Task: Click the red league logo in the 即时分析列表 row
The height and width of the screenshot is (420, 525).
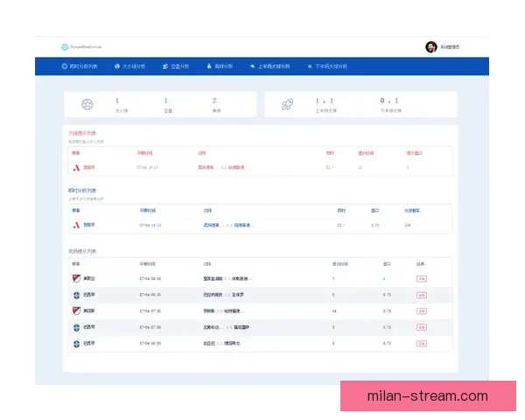Action: point(76,225)
